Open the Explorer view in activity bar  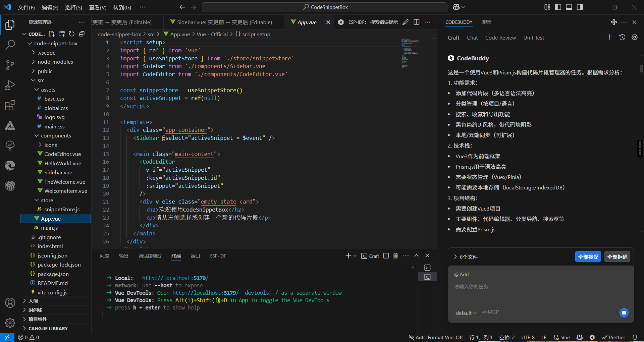click(10, 24)
